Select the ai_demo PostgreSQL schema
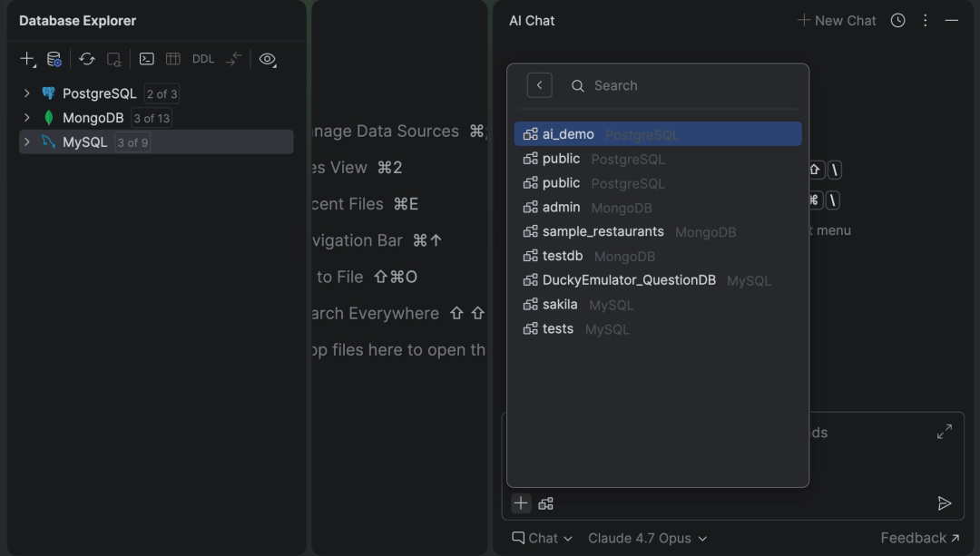The width and height of the screenshot is (980, 556). [658, 134]
